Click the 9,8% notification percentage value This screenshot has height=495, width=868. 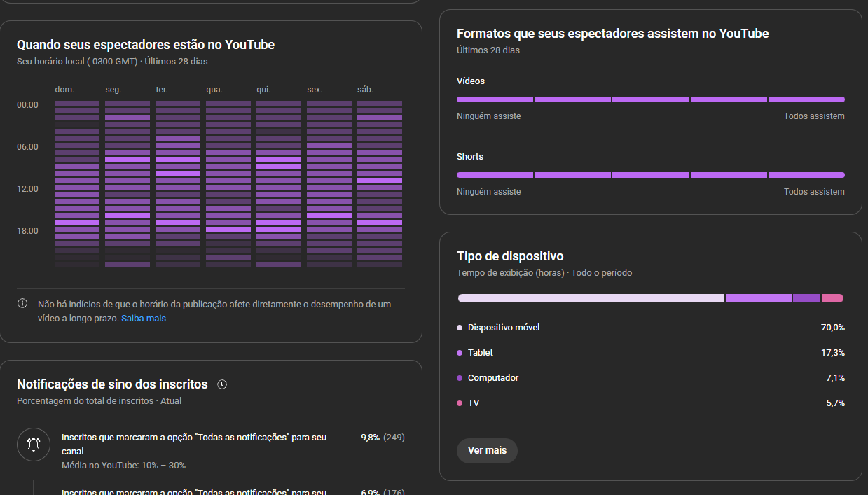point(370,438)
